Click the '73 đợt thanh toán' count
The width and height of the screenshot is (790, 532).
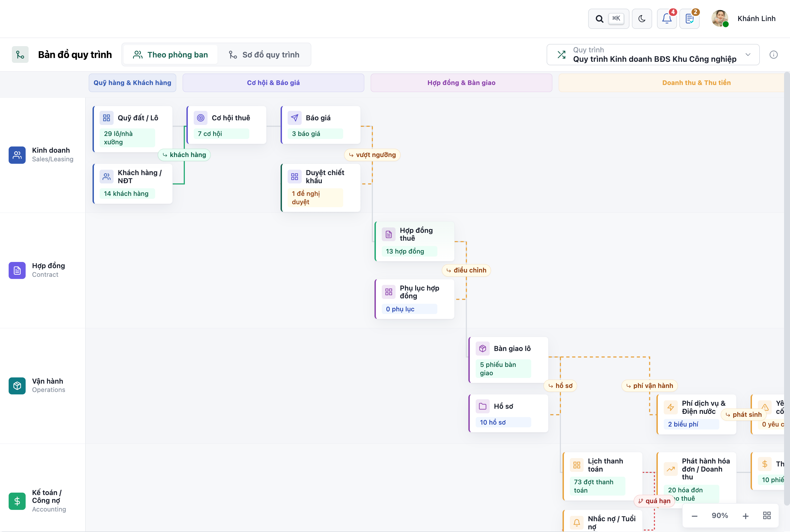[597, 486]
